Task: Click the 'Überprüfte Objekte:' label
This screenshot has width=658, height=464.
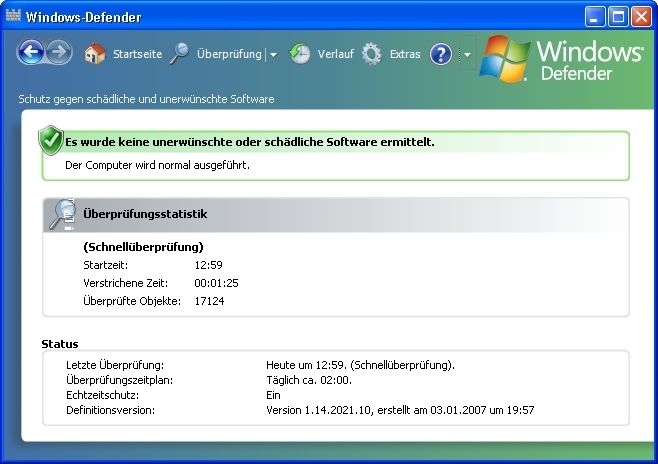Action: [x=132, y=301]
